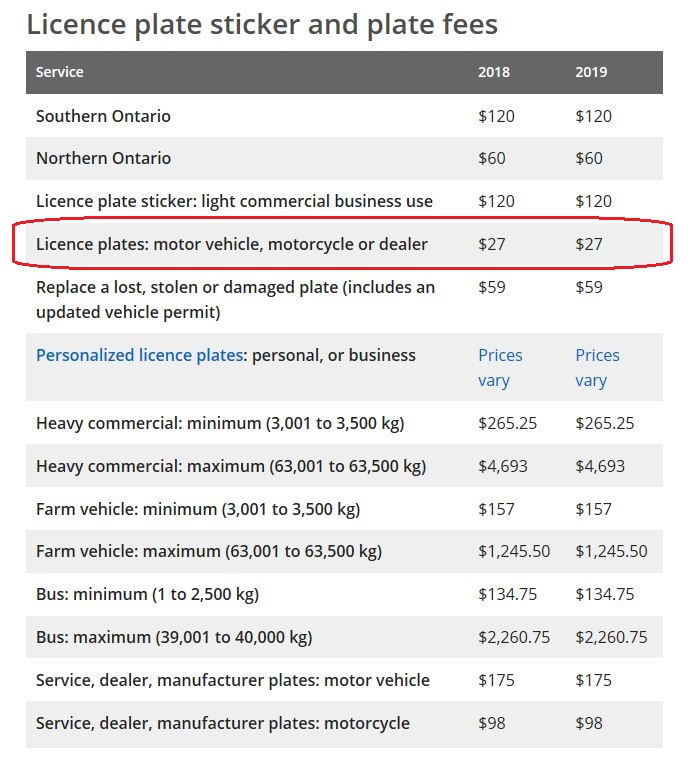Click the Northern Ontario row label
Image resolution: width=696 pixels, height=770 pixels.
(x=103, y=158)
